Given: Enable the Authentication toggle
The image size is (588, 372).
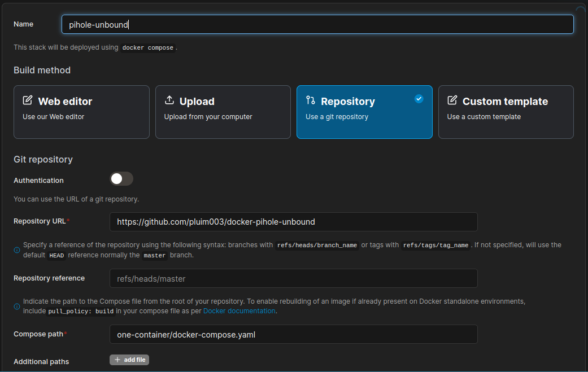Looking at the screenshot, I should pyautogui.click(x=121, y=178).
